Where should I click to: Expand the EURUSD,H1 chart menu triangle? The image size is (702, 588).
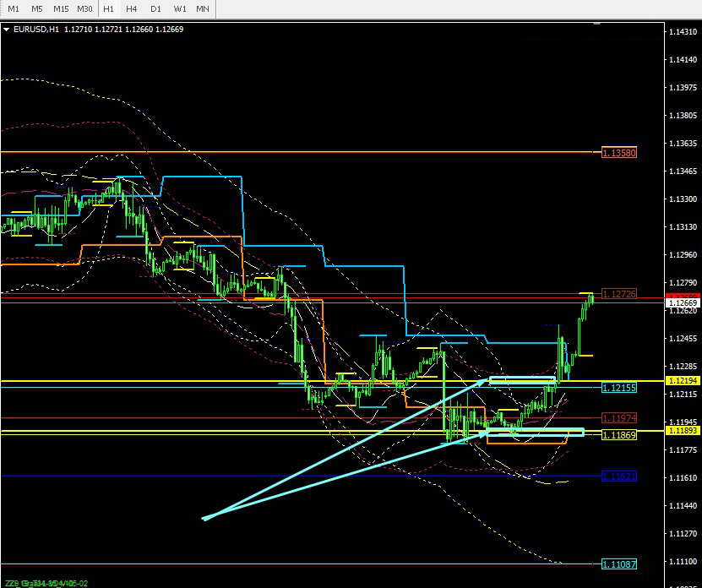7,30
